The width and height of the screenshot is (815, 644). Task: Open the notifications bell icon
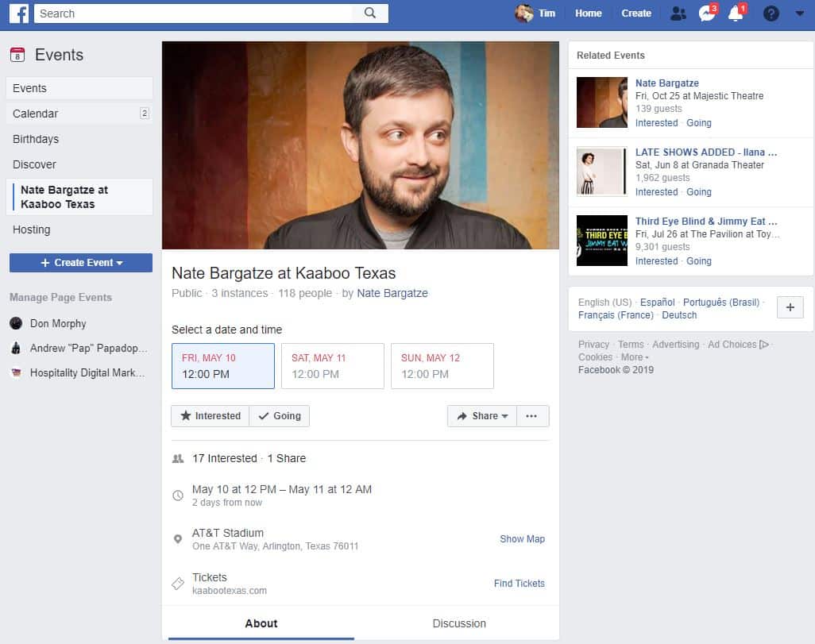pyautogui.click(x=736, y=13)
